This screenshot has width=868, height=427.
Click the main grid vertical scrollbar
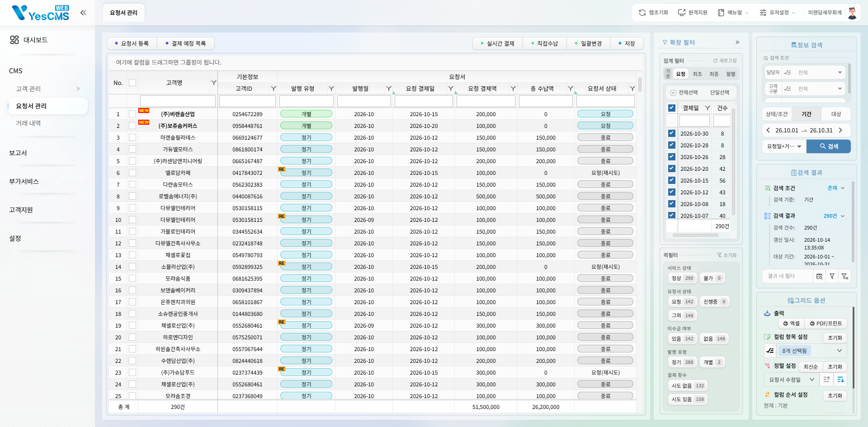640,84
